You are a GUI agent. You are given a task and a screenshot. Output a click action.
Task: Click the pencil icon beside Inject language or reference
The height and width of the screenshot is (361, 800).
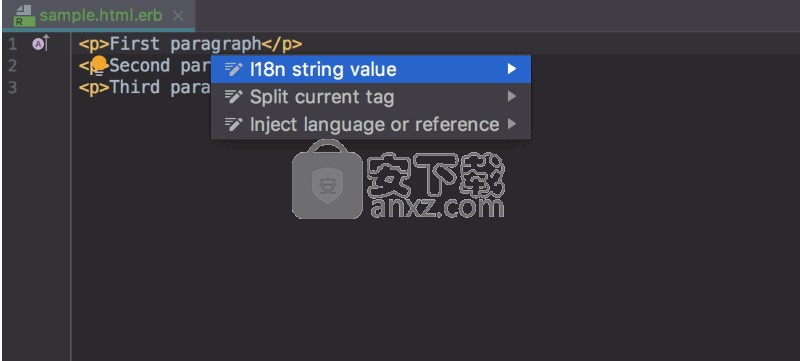point(233,124)
